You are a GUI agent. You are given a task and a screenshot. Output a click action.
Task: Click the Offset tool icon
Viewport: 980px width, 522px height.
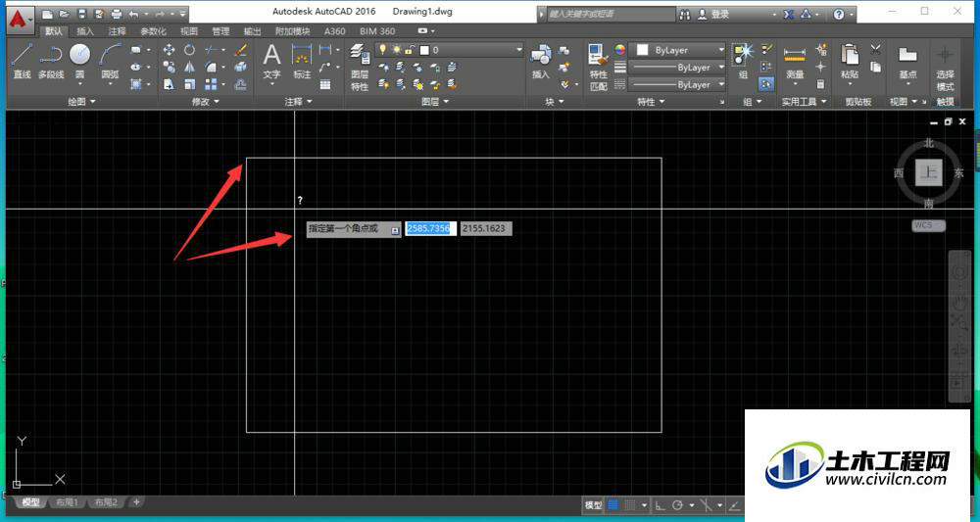click(241, 83)
